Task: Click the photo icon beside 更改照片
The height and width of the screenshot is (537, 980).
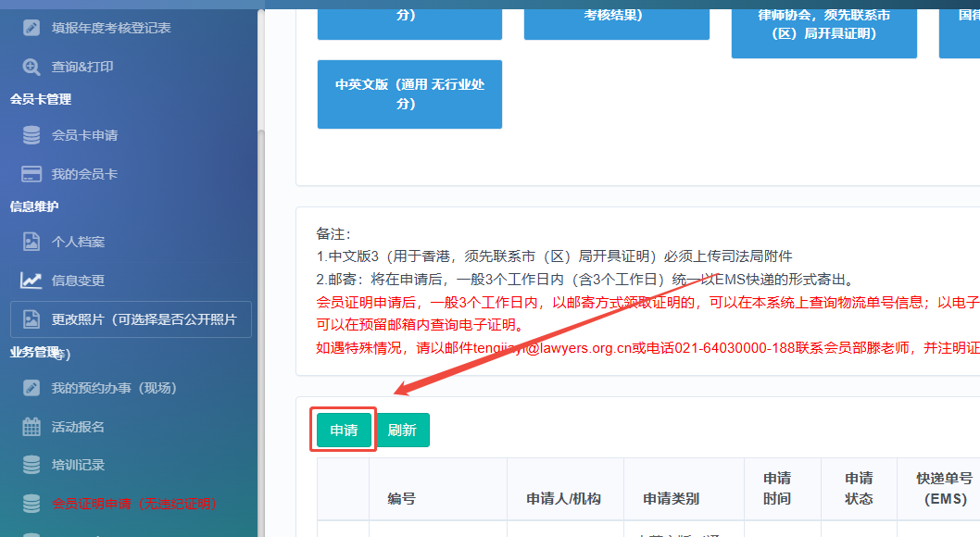Action: pos(31,319)
